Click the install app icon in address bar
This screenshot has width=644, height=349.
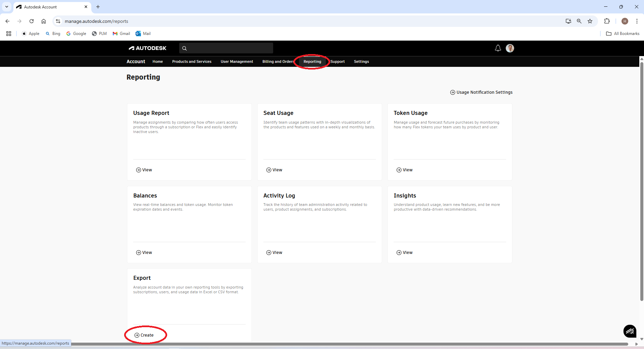[x=568, y=21]
